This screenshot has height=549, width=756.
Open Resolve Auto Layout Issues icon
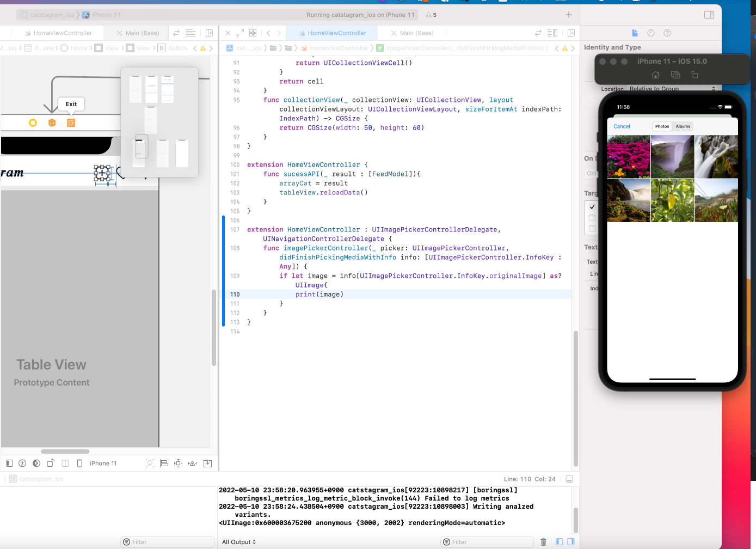click(x=192, y=463)
